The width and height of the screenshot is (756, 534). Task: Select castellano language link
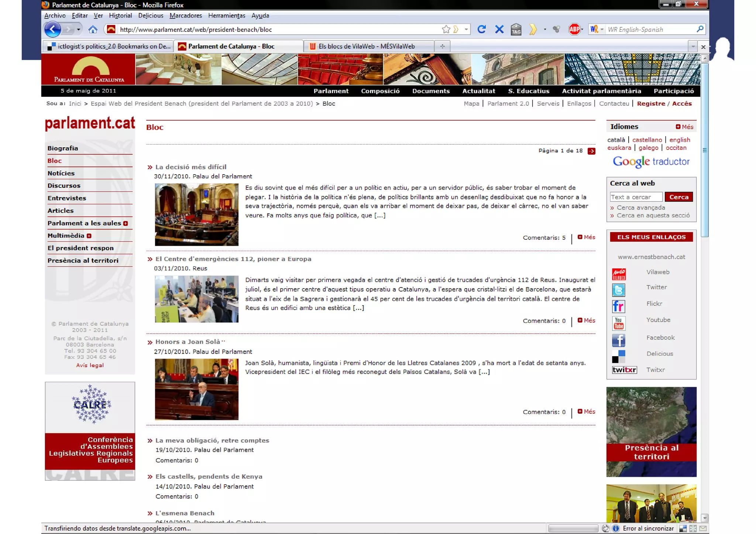tap(647, 140)
